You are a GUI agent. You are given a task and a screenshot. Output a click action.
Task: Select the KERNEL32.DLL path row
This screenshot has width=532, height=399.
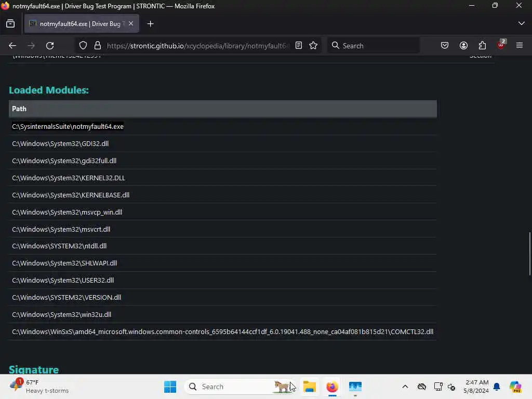coord(223,178)
